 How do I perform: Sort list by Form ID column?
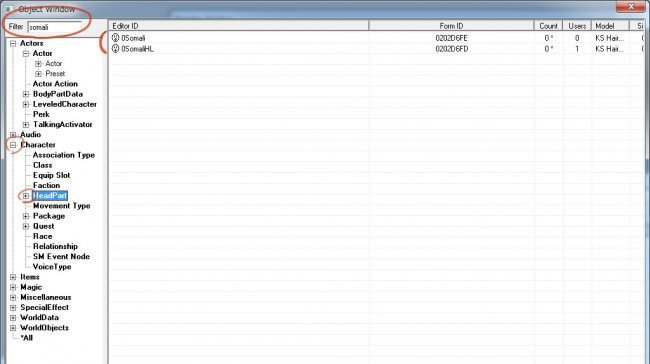click(x=451, y=26)
